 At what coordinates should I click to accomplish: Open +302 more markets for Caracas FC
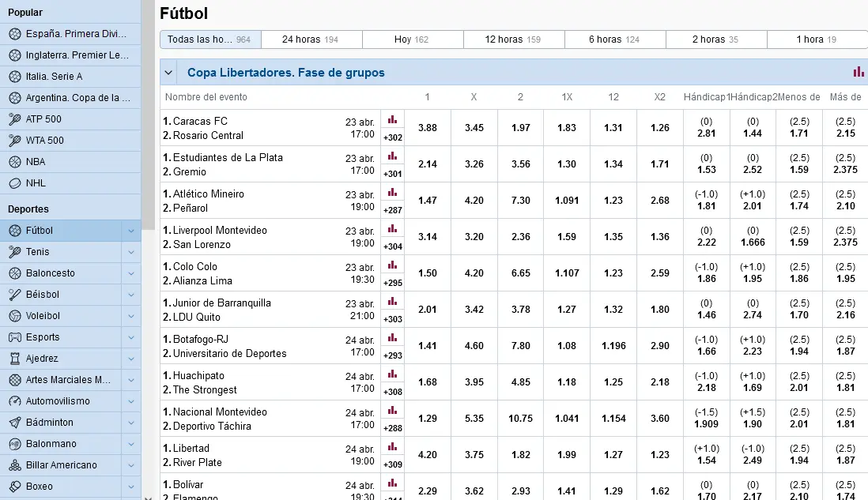pyautogui.click(x=392, y=137)
